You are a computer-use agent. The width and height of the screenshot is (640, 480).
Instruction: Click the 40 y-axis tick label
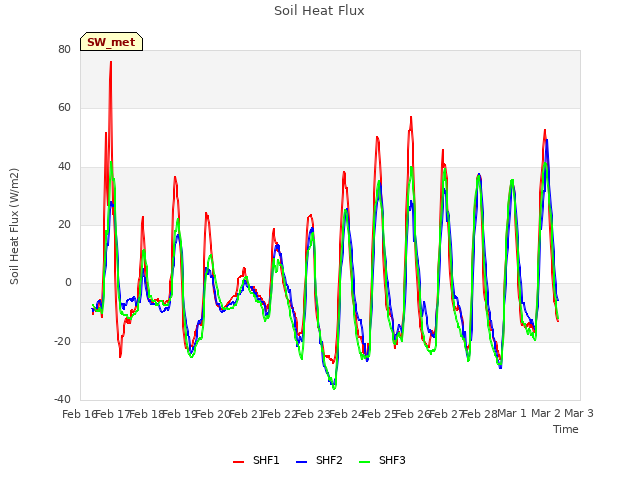point(64,166)
